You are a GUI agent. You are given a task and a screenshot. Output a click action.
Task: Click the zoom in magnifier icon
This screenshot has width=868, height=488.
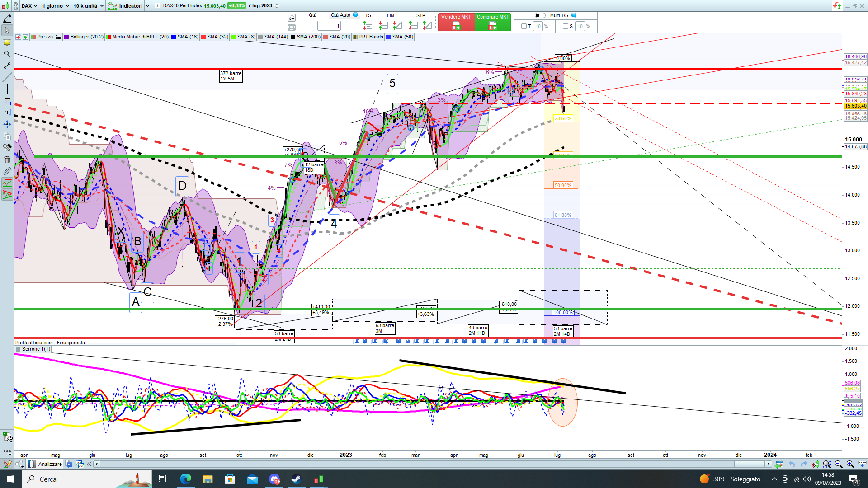pos(850,464)
